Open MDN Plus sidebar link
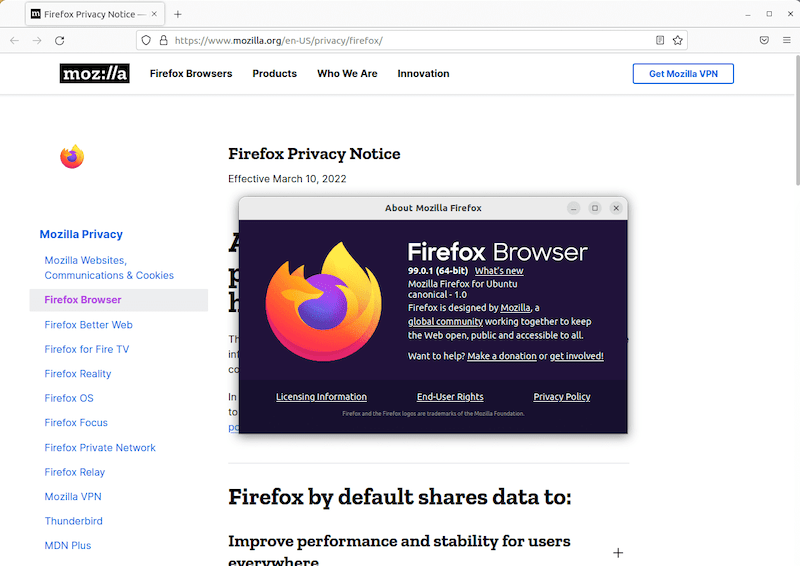 pyautogui.click(x=68, y=546)
